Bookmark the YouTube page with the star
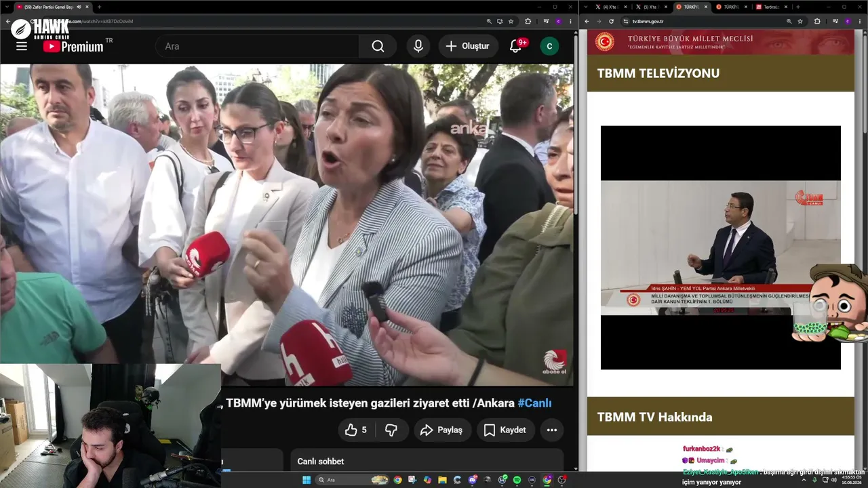Viewport: 868px width, 488px height. tap(511, 21)
